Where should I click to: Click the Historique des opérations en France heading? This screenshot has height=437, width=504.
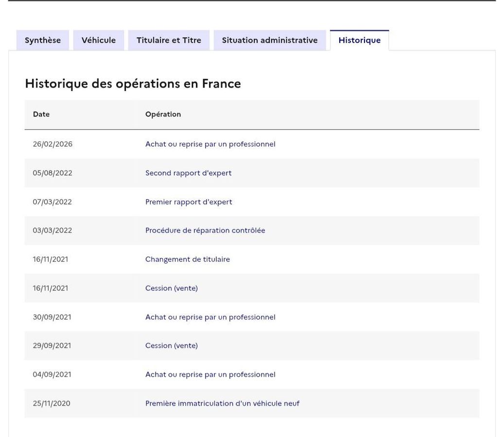(x=133, y=84)
